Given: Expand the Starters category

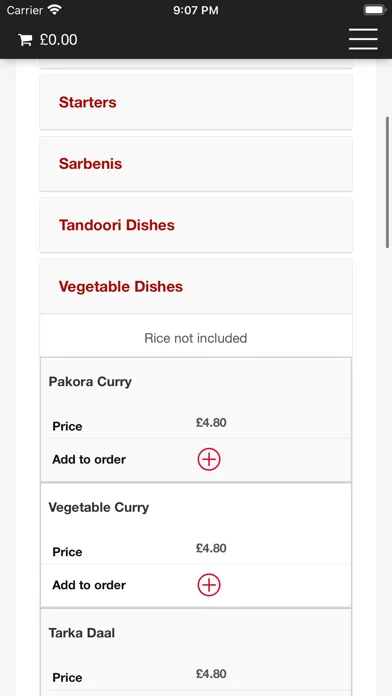Looking at the screenshot, I should click(196, 102).
